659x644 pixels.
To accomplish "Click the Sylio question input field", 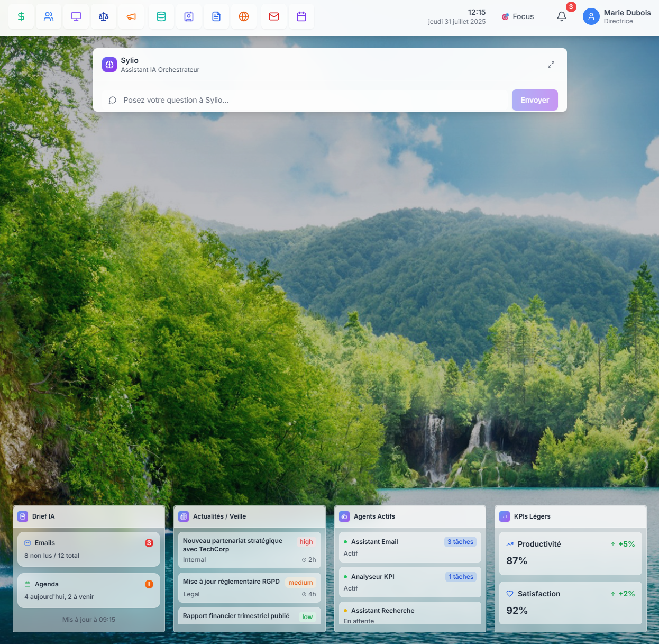I will 307,100.
